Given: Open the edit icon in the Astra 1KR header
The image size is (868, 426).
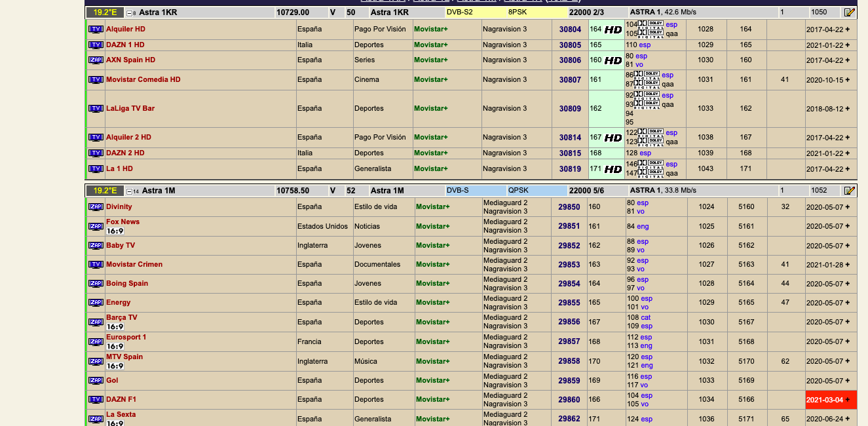Looking at the screenshot, I should click(849, 12).
